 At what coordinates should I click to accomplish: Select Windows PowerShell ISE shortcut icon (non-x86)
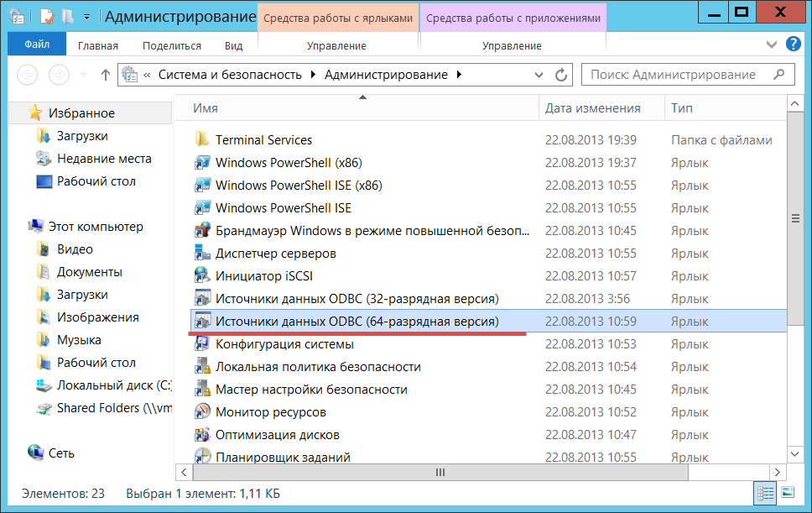pos(202,207)
